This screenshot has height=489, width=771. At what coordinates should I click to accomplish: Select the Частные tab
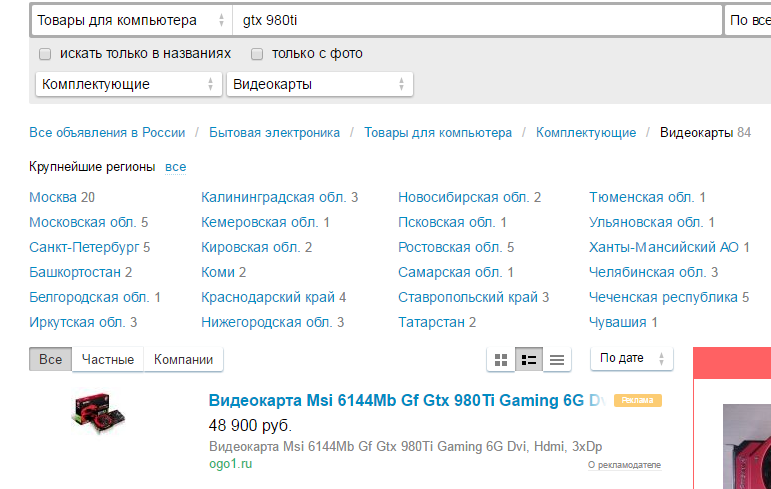click(108, 359)
